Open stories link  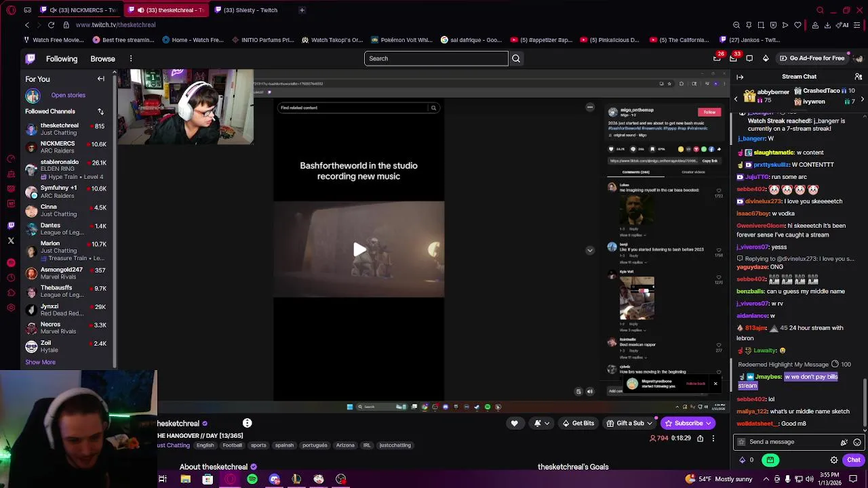point(68,96)
